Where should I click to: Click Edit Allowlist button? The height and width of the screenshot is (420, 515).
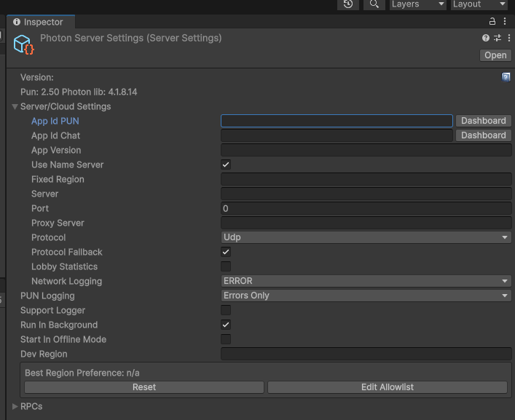pyautogui.click(x=388, y=387)
